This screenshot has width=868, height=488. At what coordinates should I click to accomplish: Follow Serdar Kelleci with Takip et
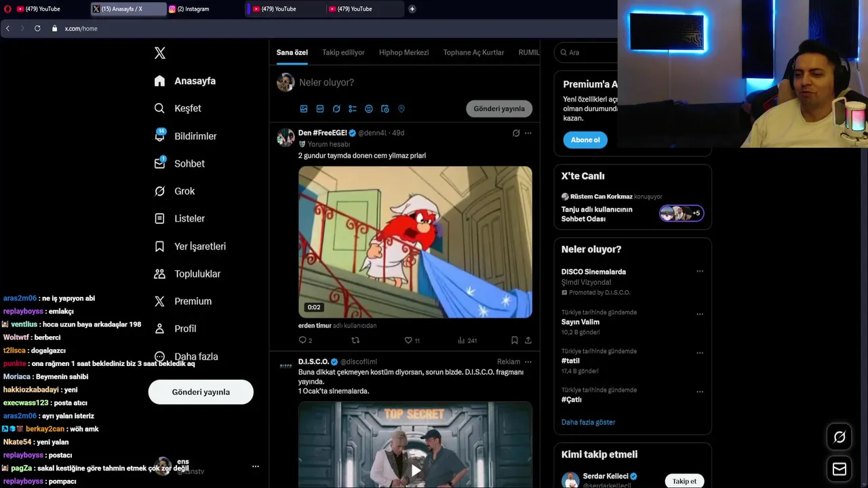[x=684, y=481]
